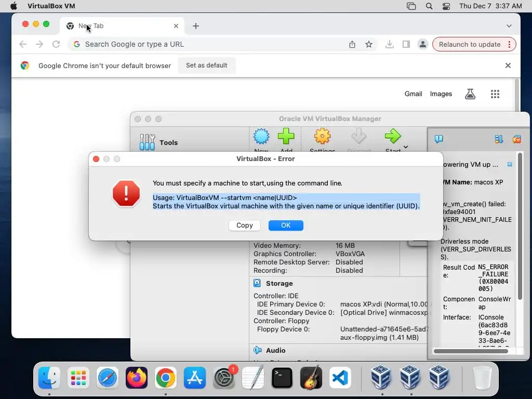The width and height of the screenshot is (532, 399).
Task: Open Control Center in menu bar
Action: (x=446, y=6)
